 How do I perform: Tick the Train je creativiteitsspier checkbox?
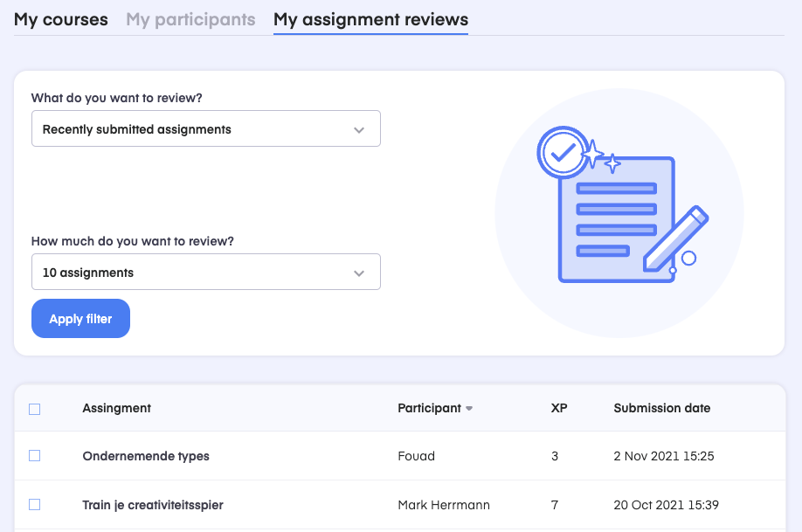(x=35, y=505)
